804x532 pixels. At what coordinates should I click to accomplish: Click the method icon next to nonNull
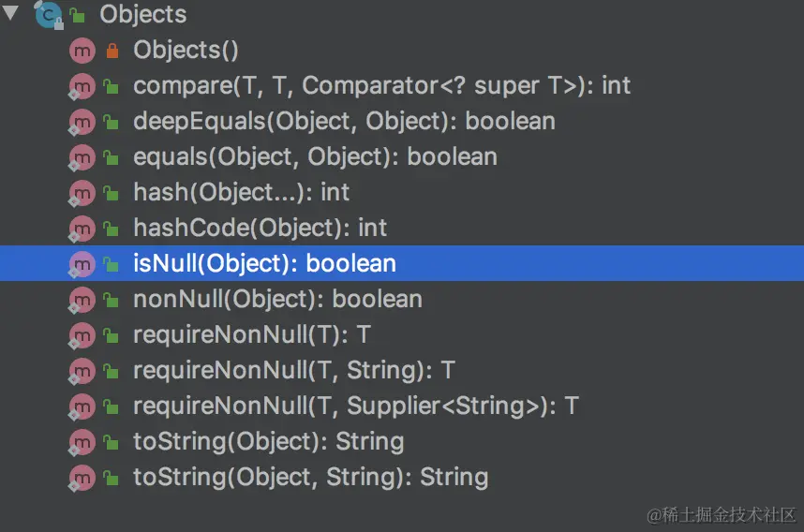[82, 300]
